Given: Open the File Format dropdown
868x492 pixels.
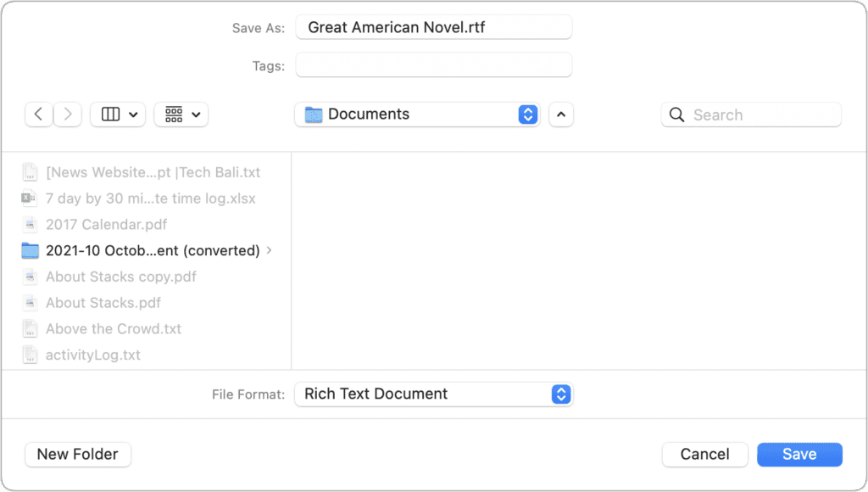Looking at the screenshot, I should point(433,394).
